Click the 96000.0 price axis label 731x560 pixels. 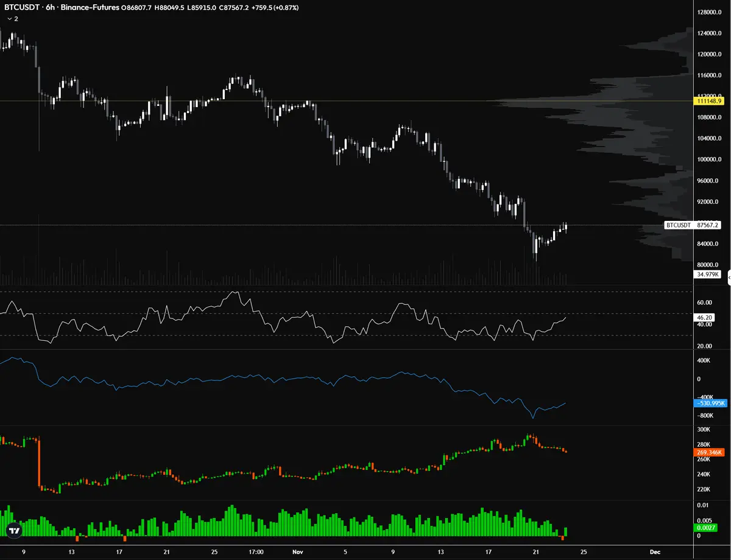[x=708, y=181]
